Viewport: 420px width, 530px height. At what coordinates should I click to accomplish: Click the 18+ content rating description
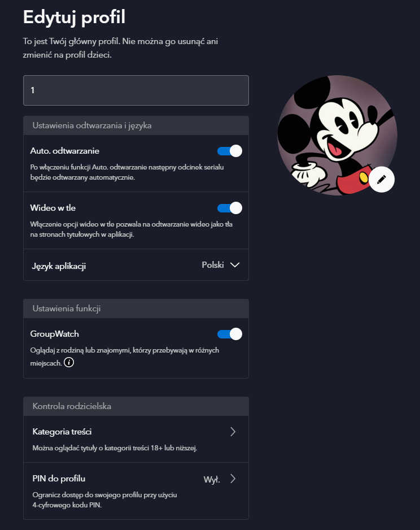[x=115, y=448]
